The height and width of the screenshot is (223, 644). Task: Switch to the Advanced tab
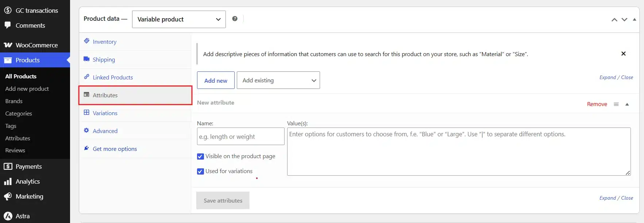(x=135, y=131)
